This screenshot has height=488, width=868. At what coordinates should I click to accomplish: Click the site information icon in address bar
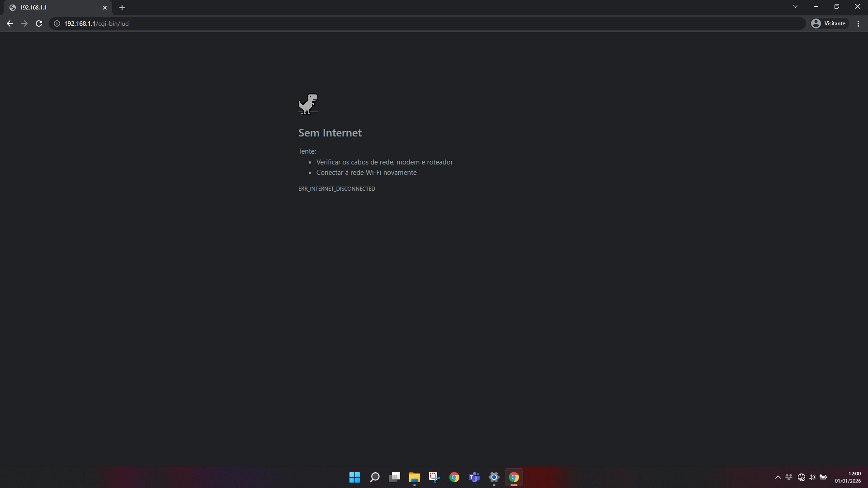tap(57, 23)
